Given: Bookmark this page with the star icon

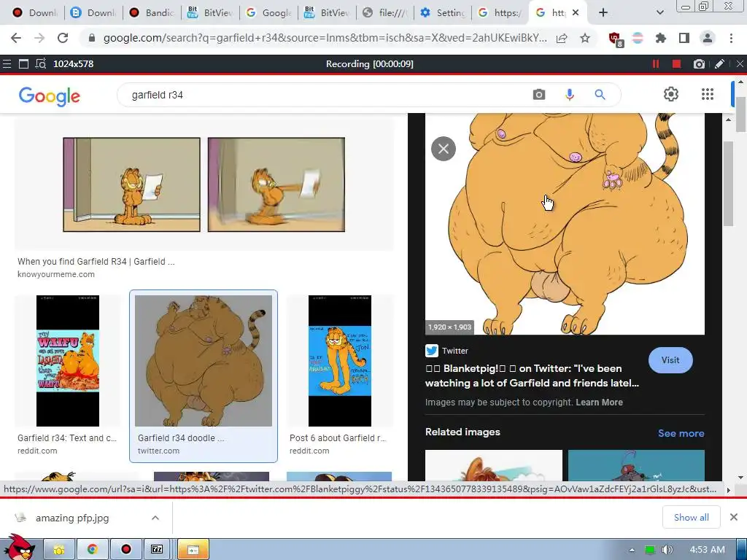Looking at the screenshot, I should 585,39.
